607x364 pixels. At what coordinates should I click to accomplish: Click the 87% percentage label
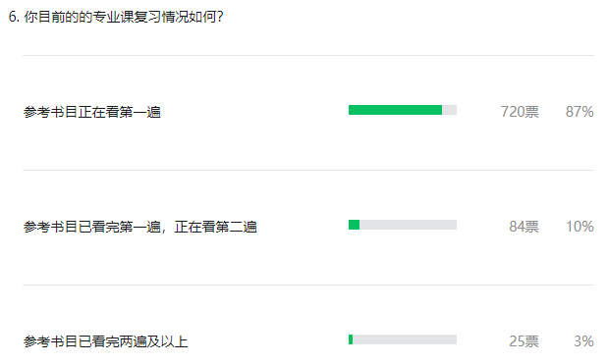[x=579, y=112]
